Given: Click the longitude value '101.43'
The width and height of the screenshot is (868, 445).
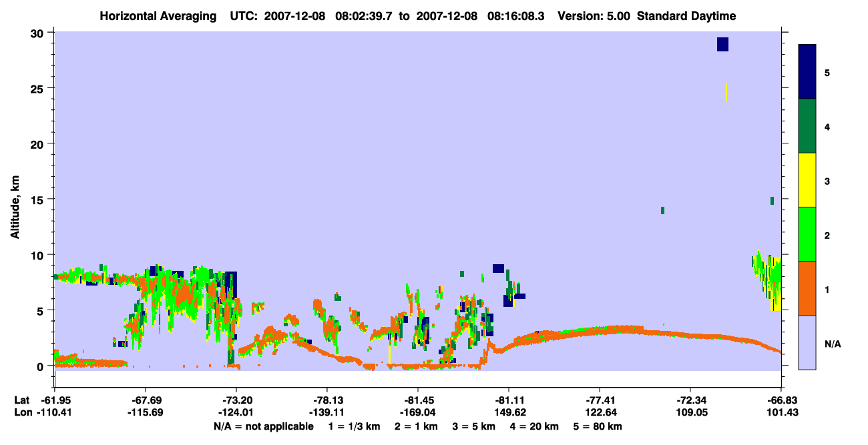Looking at the screenshot, I should (x=781, y=413).
